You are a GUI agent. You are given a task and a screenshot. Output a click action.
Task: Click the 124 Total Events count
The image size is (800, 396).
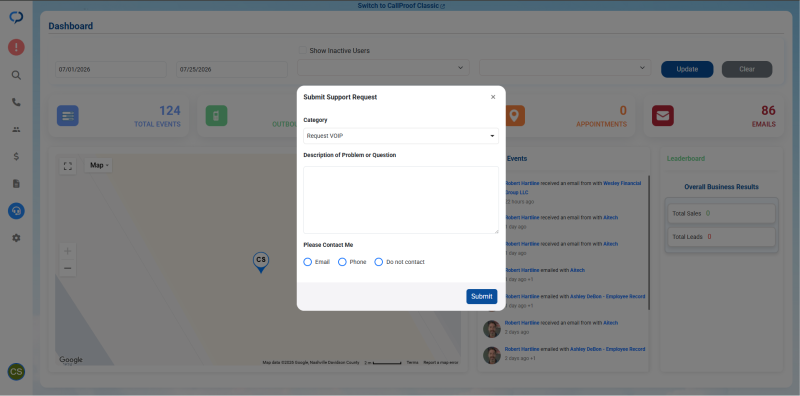pos(170,111)
